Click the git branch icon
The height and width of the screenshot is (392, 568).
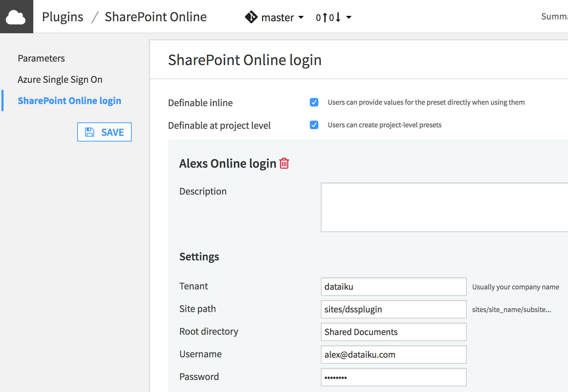251,17
